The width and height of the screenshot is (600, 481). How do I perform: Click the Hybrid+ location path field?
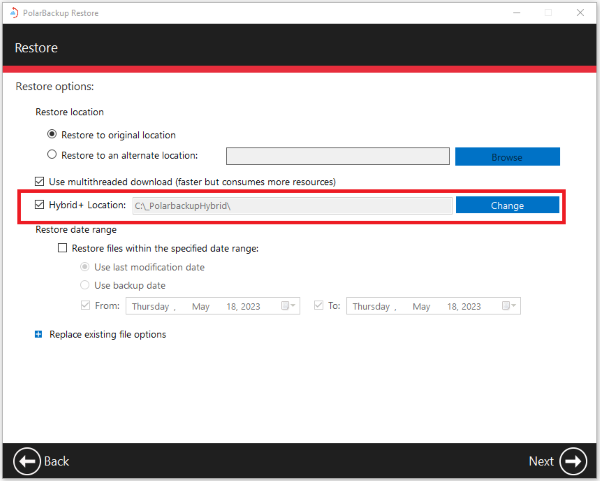tap(290, 205)
